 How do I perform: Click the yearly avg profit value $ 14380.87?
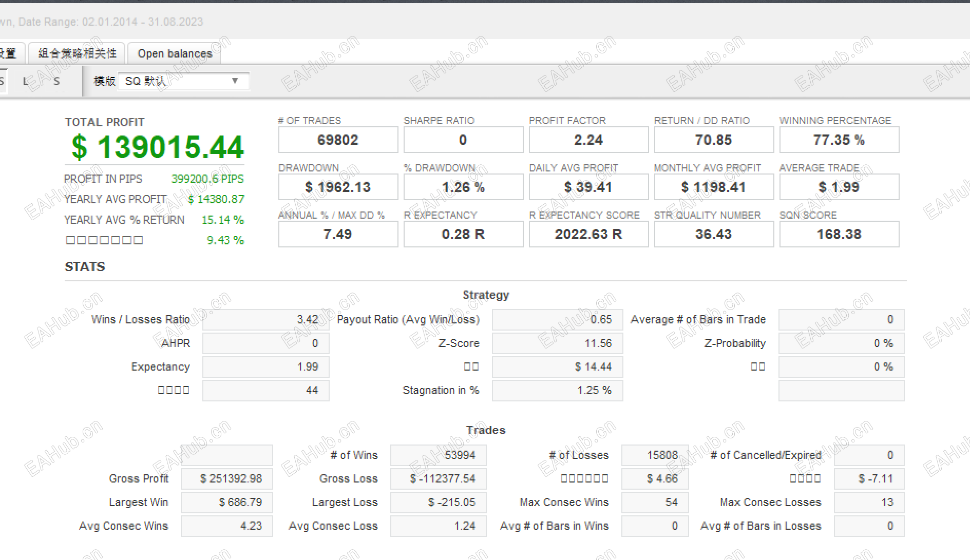[x=216, y=199]
